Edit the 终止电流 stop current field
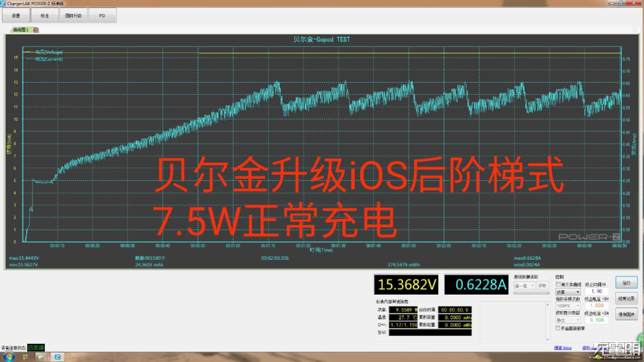Screen dimensions: 644x362 597,320
